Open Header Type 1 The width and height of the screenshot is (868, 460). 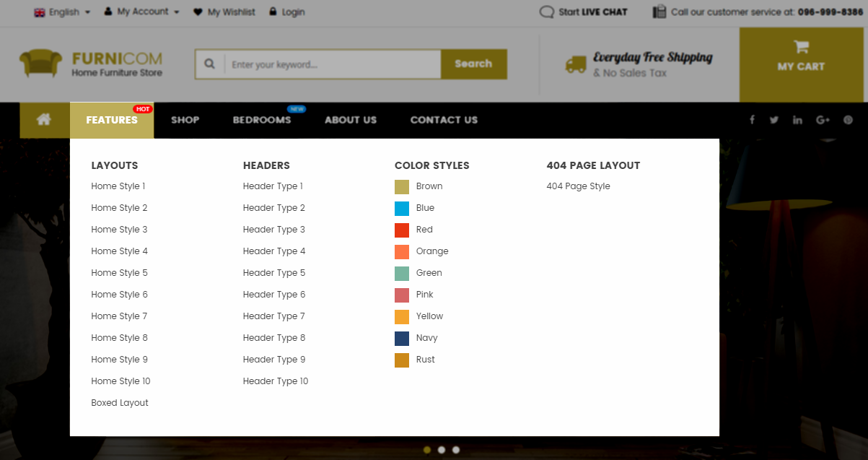(x=273, y=186)
